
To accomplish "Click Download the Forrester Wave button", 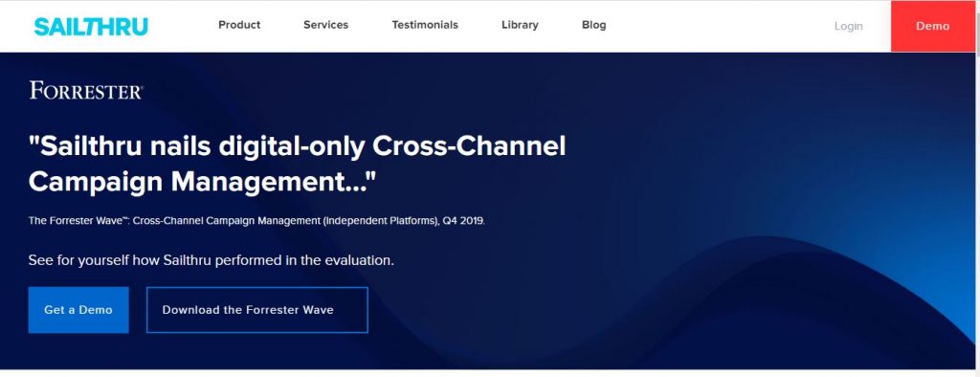I will tap(256, 310).
